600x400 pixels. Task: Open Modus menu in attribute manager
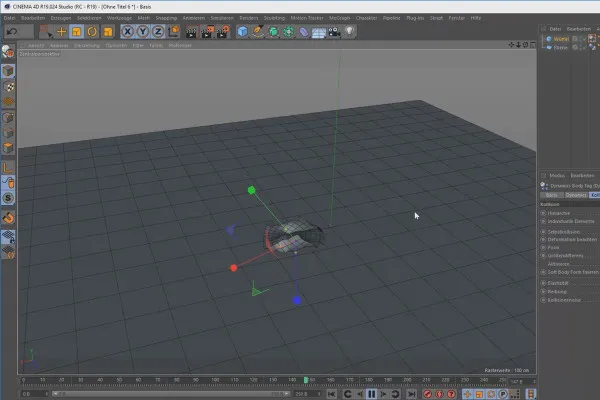[x=557, y=176]
